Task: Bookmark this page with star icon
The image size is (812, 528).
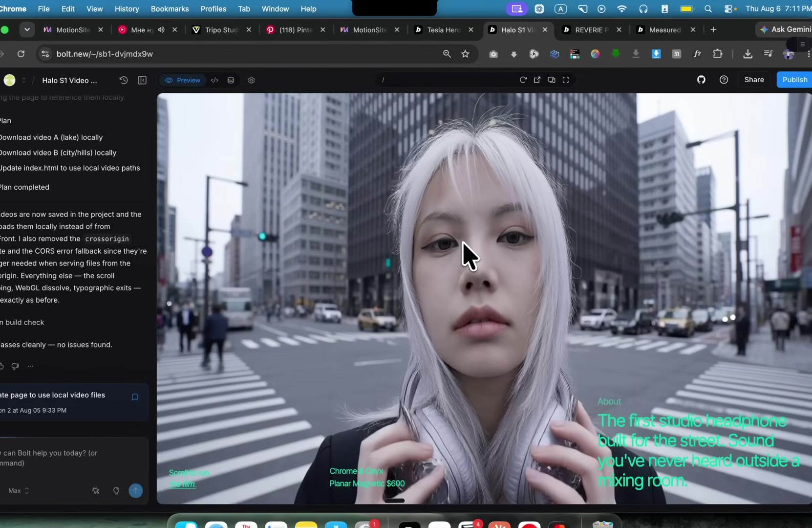Action: tap(465, 54)
